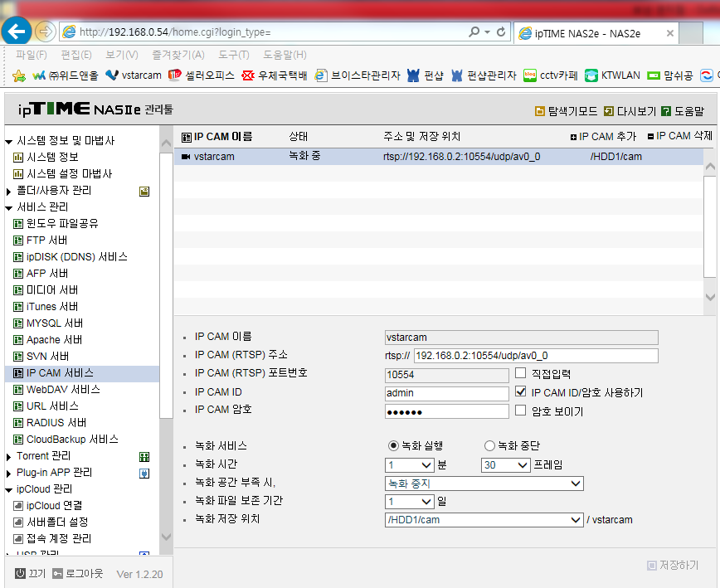Open the WebDAV 서비스 page
Viewport: 720px width, 588px height.
click(63, 390)
